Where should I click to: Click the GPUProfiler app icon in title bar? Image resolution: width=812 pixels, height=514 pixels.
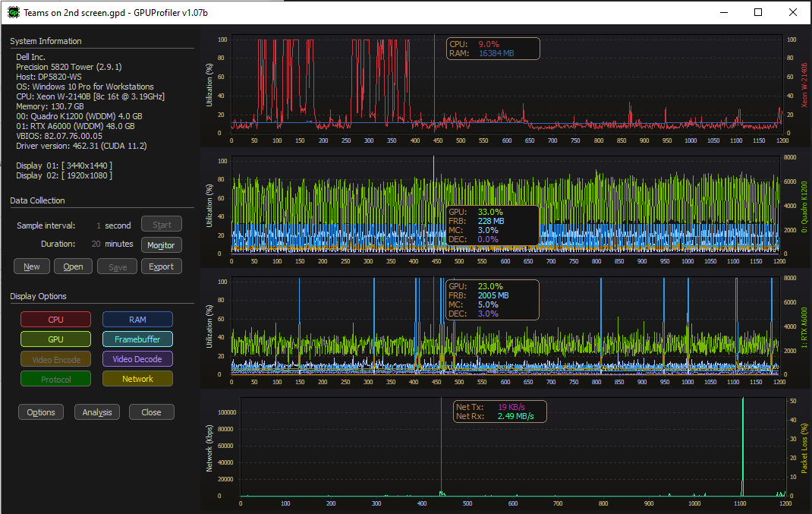[14, 12]
